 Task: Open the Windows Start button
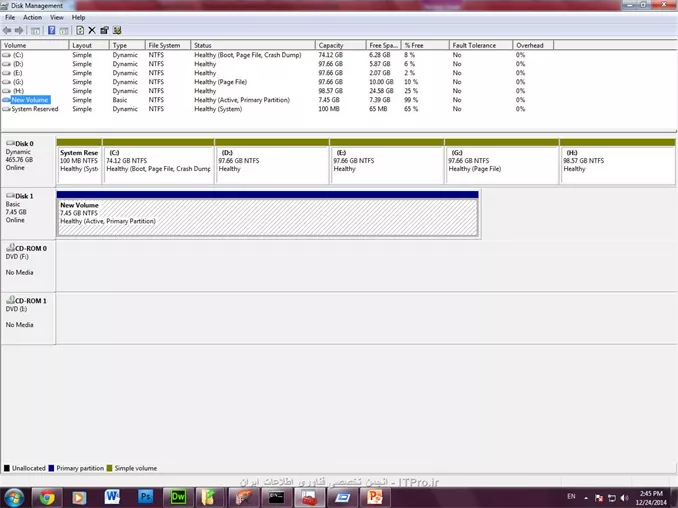click(13, 497)
